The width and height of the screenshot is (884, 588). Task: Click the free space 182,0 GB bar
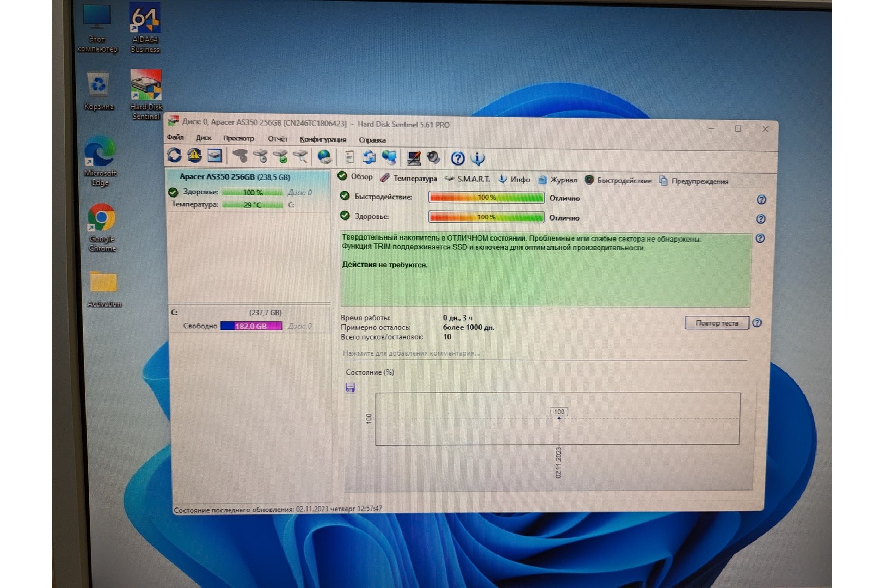click(251, 326)
